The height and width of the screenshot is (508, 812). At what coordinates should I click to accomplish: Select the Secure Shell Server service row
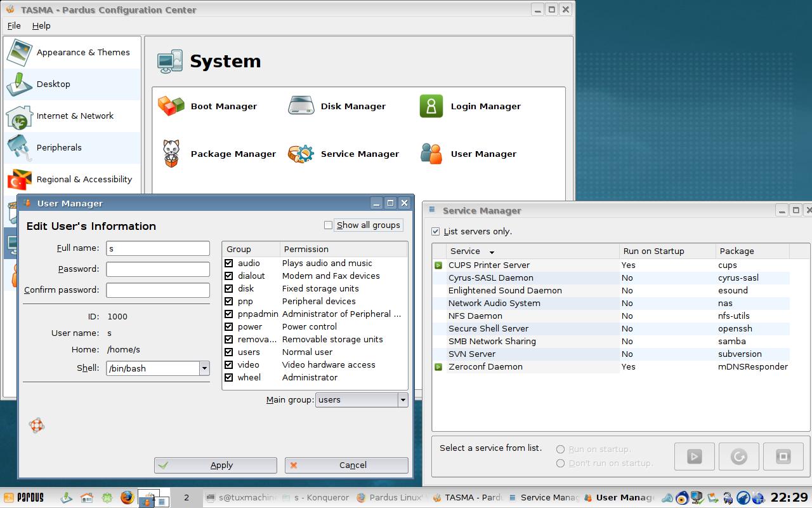pos(612,329)
